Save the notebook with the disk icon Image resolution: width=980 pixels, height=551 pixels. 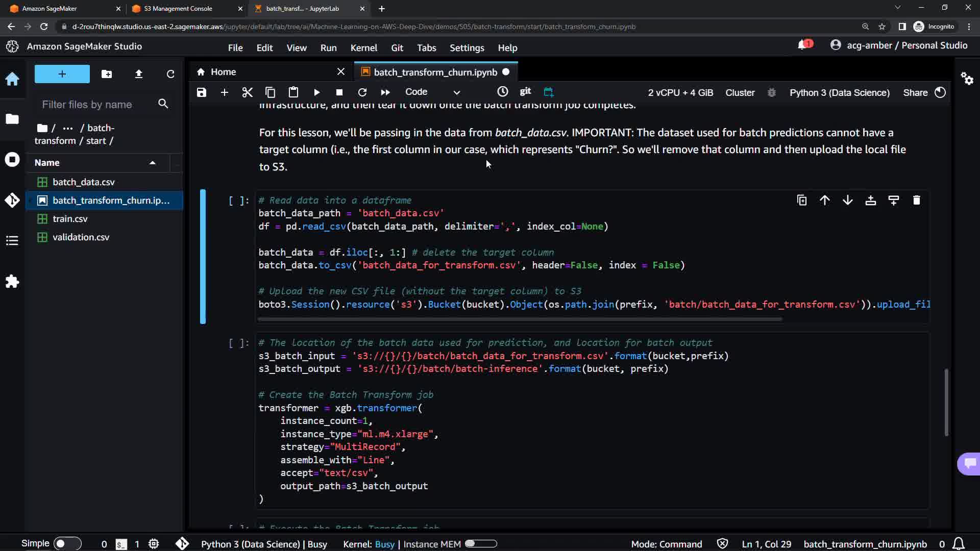pos(202,92)
